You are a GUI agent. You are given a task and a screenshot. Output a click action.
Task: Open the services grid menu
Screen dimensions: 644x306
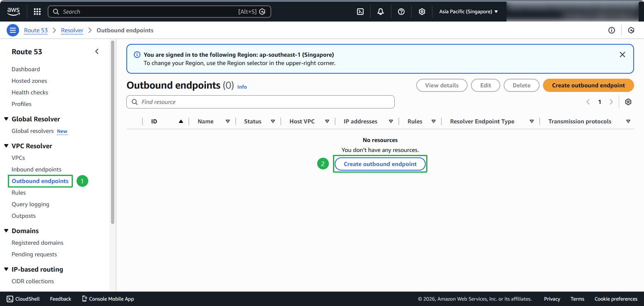37,12
